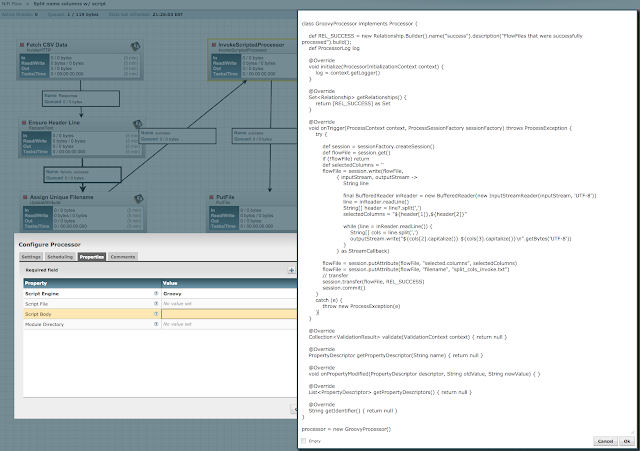Viewport: 640px width, 451px height.
Task: Click Assign Unique Filename processor type icon
Action: 139,199
